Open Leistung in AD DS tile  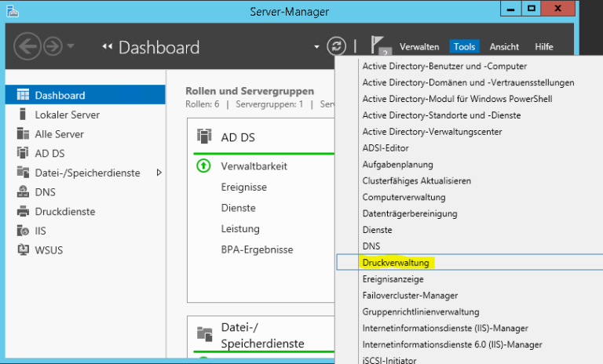[x=240, y=229]
